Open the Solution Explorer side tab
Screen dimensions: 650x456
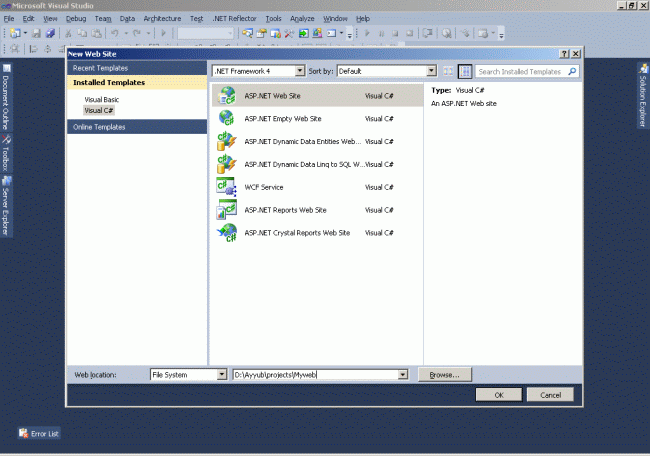pyautogui.click(x=643, y=96)
